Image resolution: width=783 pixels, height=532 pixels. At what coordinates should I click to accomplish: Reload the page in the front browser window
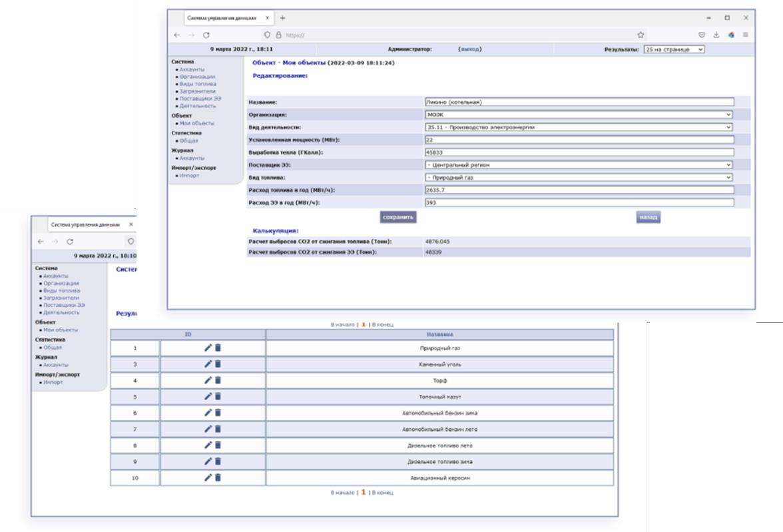[x=206, y=35]
